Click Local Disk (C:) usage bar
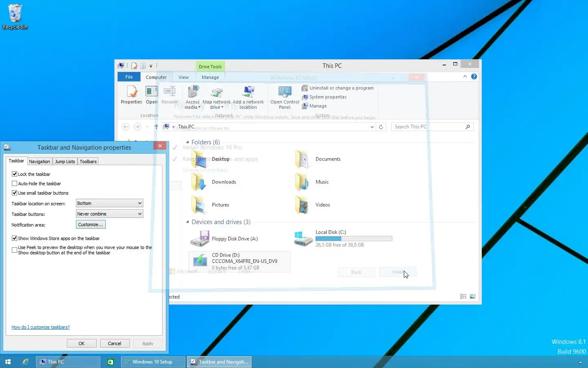This screenshot has height=368, width=588. [x=354, y=239]
